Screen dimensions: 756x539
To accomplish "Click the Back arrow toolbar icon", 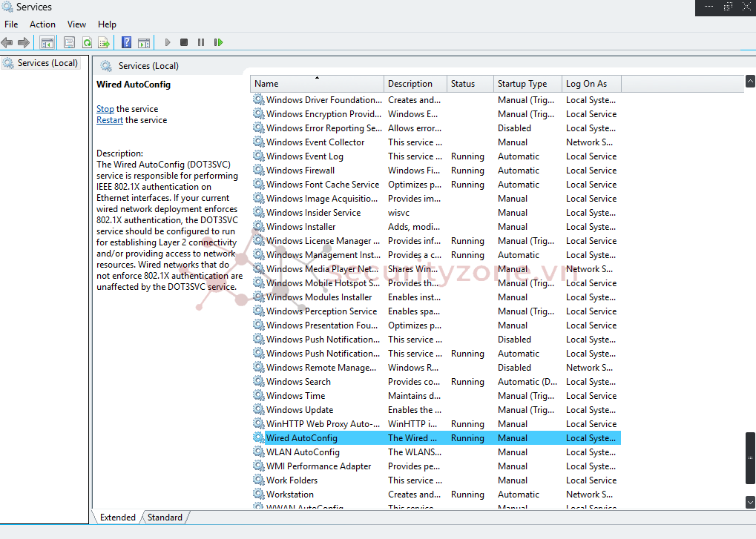I will 7,43.
